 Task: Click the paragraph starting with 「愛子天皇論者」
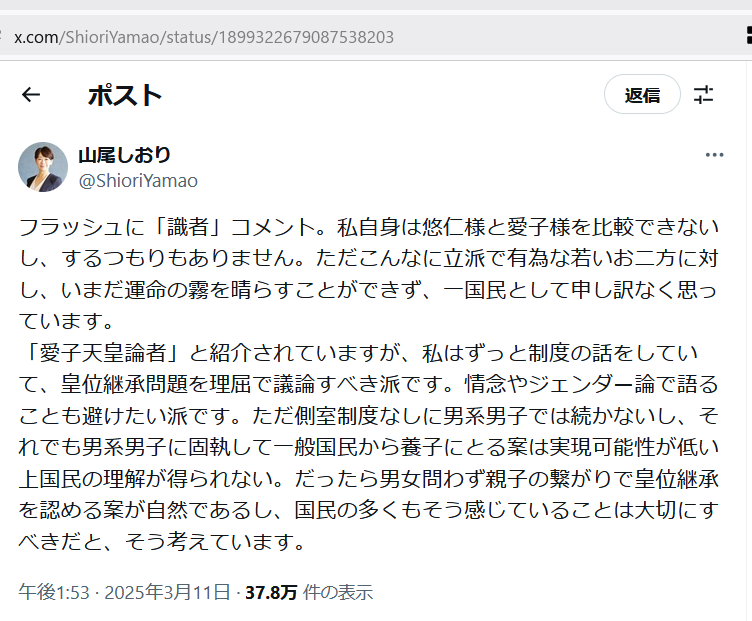(369, 447)
